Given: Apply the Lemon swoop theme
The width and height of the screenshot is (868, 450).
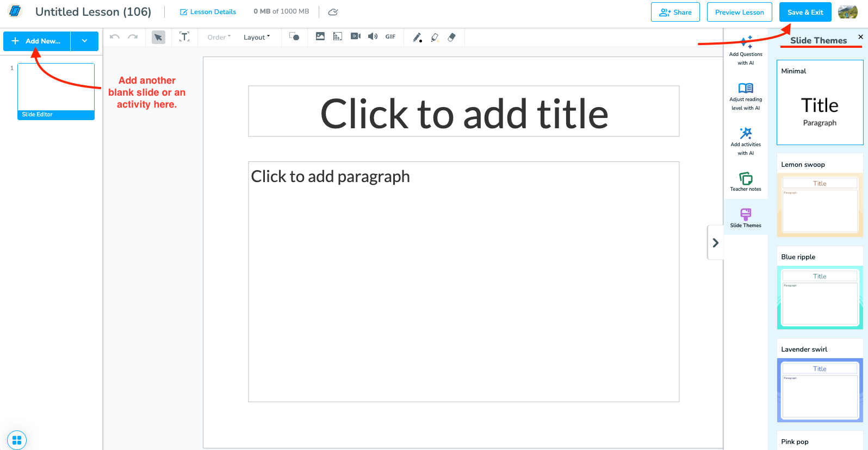Looking at the screenshot, I should (x=820, y=195).
